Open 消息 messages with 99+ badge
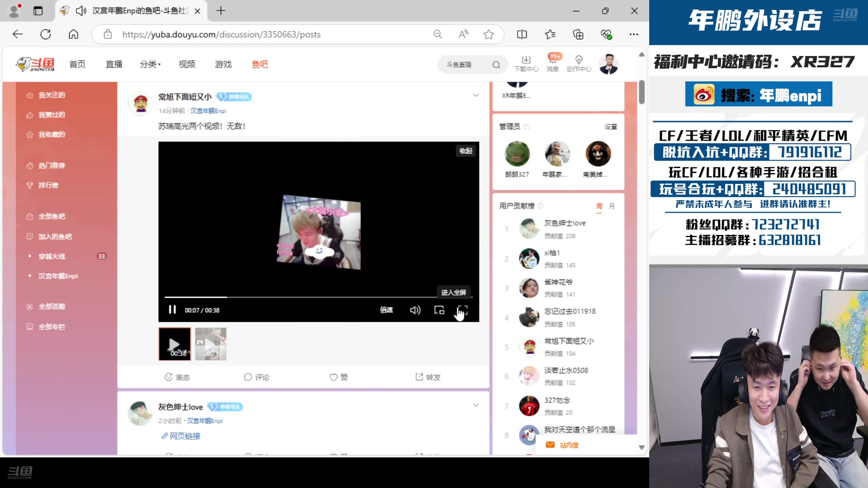The width and height of the screenshot is (868, 488). click(x=552, y=63)
